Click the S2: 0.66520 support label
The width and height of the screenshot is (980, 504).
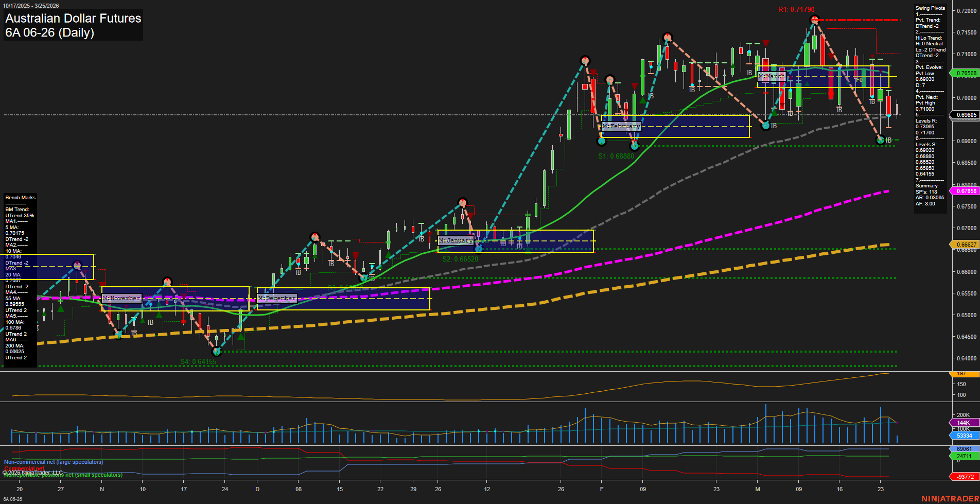(460, 259)
